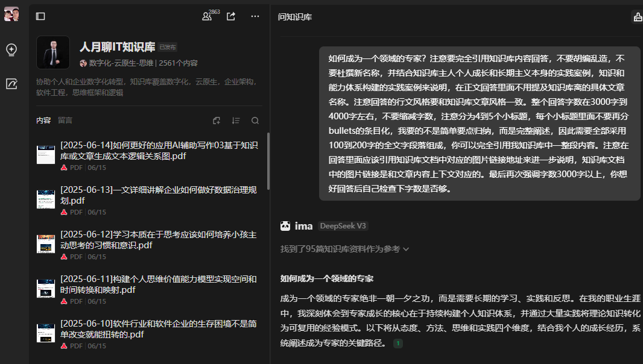Click the add document icon above content list
The height and width of the screenshot is (364, 643).
click(x=216, y=121)
